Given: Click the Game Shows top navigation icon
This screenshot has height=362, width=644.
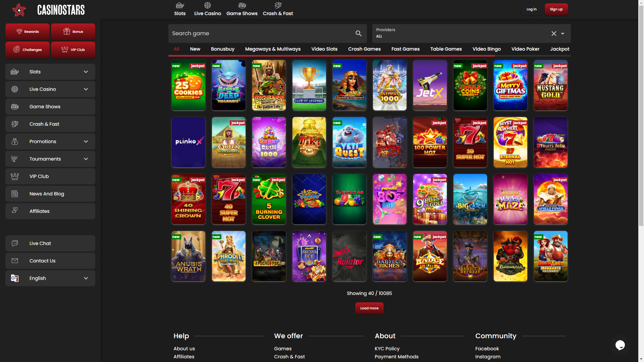Looking at the screenshot, I should (242, 5).
